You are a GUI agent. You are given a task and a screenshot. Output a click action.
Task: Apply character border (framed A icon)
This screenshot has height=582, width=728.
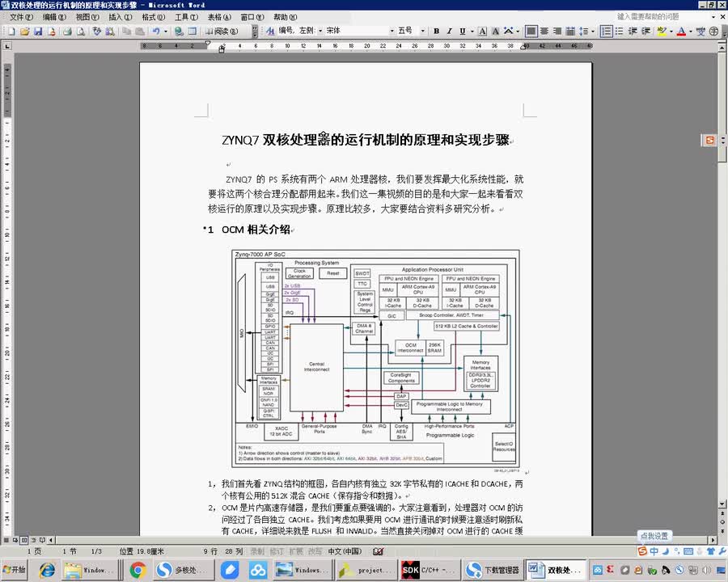click(x=482, y=31)
